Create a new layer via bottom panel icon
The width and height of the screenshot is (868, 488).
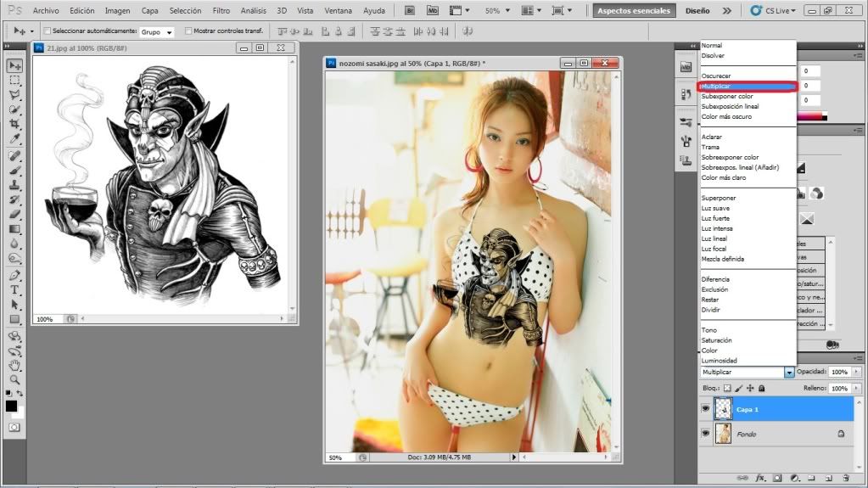tap(829, 478)
